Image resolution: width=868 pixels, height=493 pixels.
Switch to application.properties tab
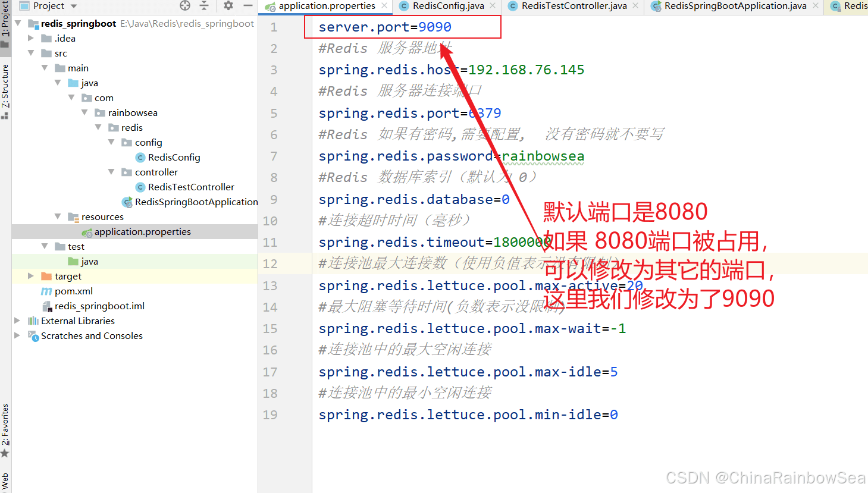point(327,6)
